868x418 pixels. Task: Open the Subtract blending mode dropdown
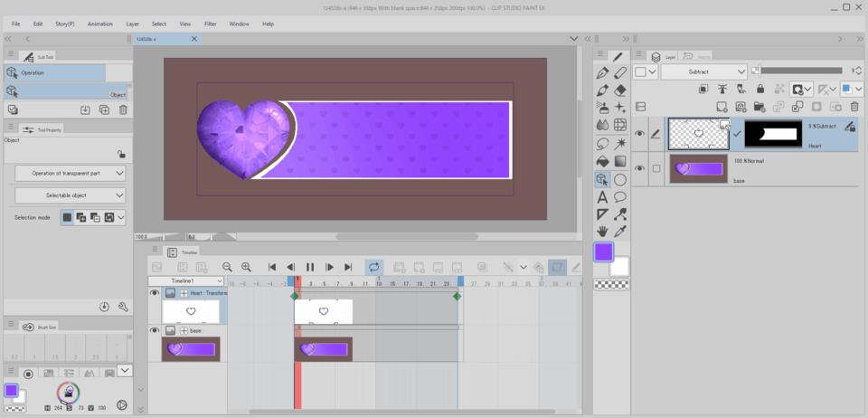(703, 71)
